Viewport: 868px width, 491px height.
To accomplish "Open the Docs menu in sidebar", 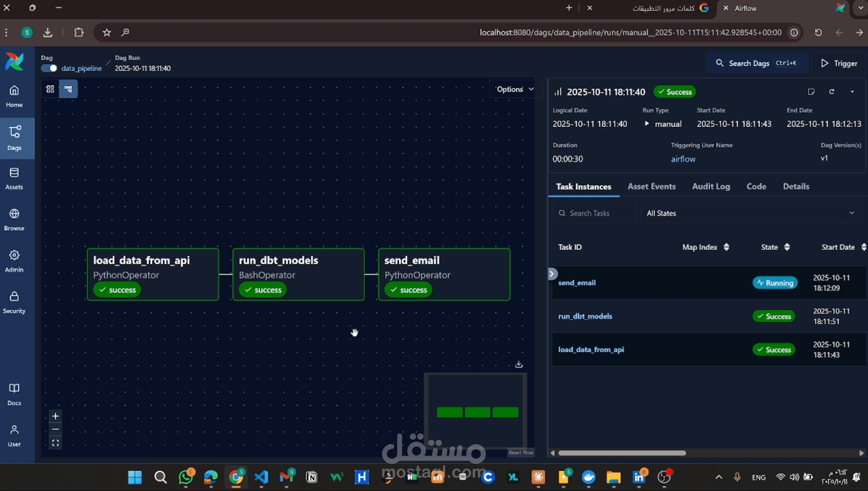I will [14, 394].
